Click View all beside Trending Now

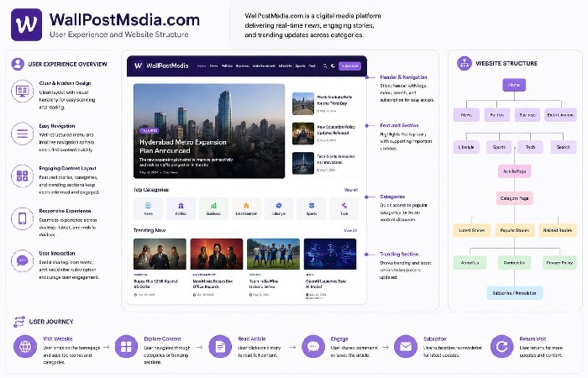pyautogui.click(x=350, y=231)
